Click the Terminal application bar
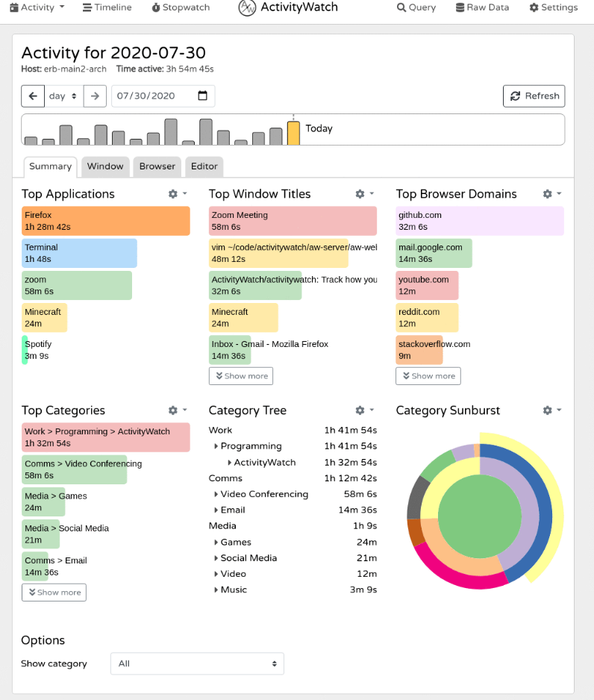The image size is (594, 700). 79,253
